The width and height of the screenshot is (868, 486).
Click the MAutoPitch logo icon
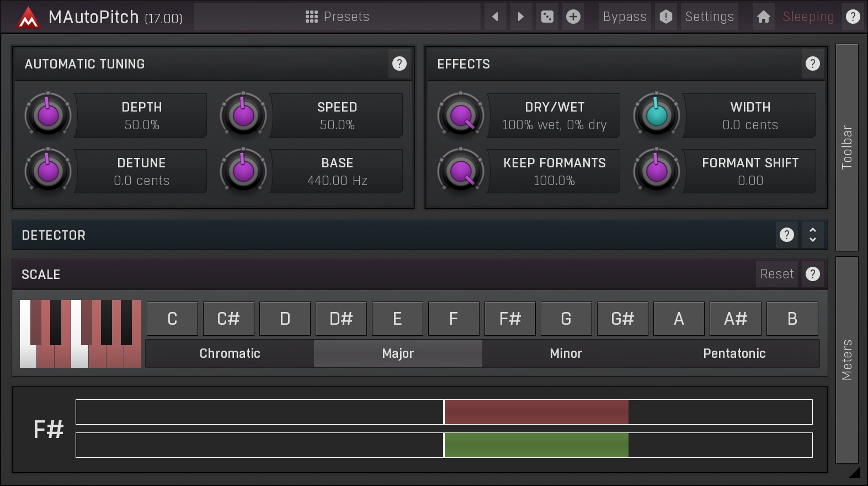[x=28, y=18]
